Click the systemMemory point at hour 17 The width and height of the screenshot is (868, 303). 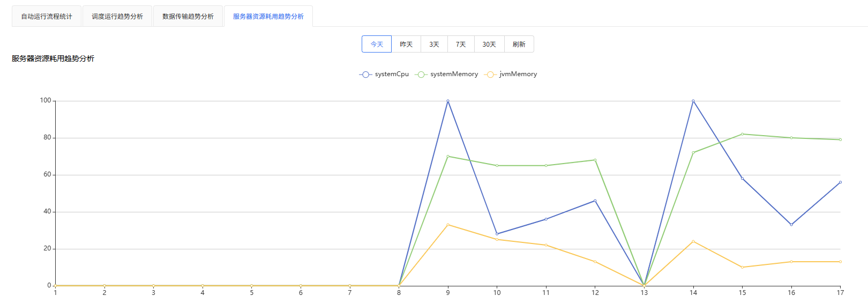(840, 139)
